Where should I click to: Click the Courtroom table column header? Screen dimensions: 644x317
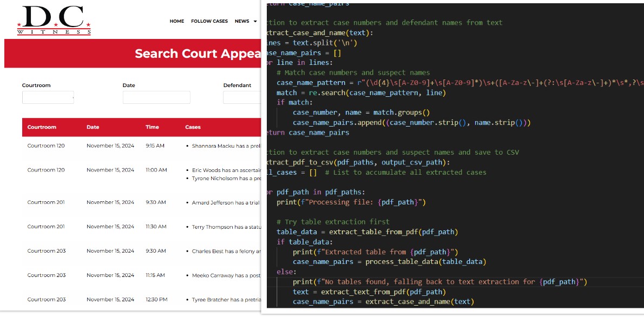point(41,127)
